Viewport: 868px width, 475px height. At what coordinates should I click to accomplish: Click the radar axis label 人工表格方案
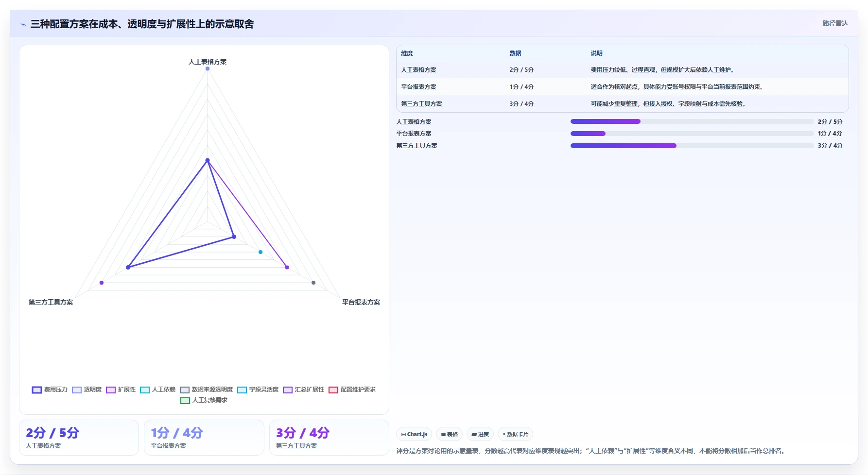pyautogui.click(x=208, y=62)
